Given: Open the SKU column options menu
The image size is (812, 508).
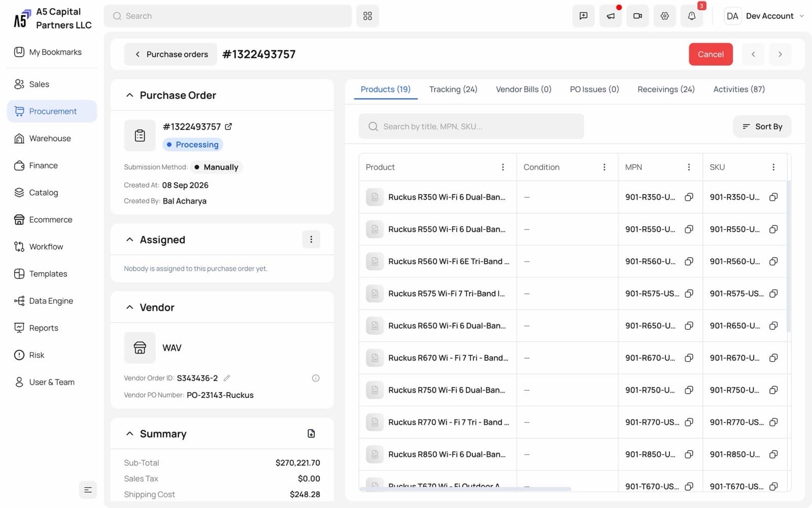Looking at the screenshot, I should pos(773,167).
